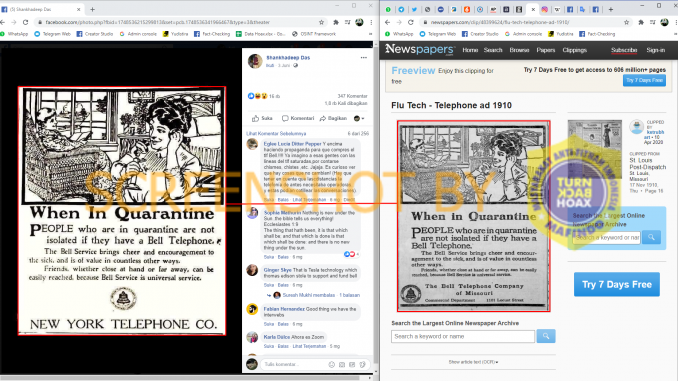Open the profile selector dropdown beside Bagikan
Viewport: 678px width, 381px height.
pyautogui.click(x=359, y=118)
